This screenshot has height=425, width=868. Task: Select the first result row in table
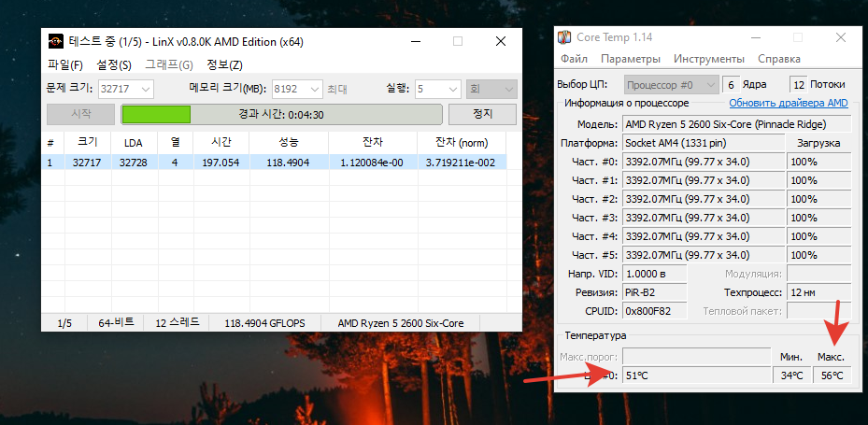pos(276,162)
